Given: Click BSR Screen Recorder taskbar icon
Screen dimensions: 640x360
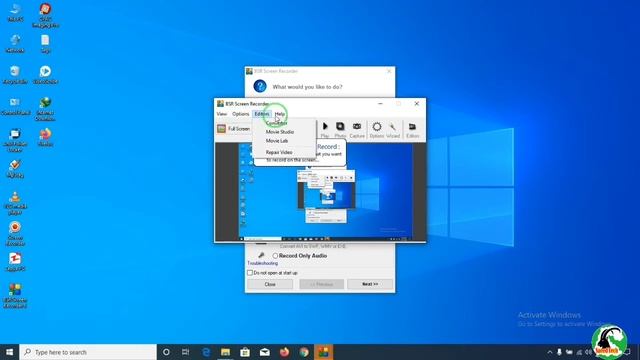Looking at the screenshot, I should [323, 352].
